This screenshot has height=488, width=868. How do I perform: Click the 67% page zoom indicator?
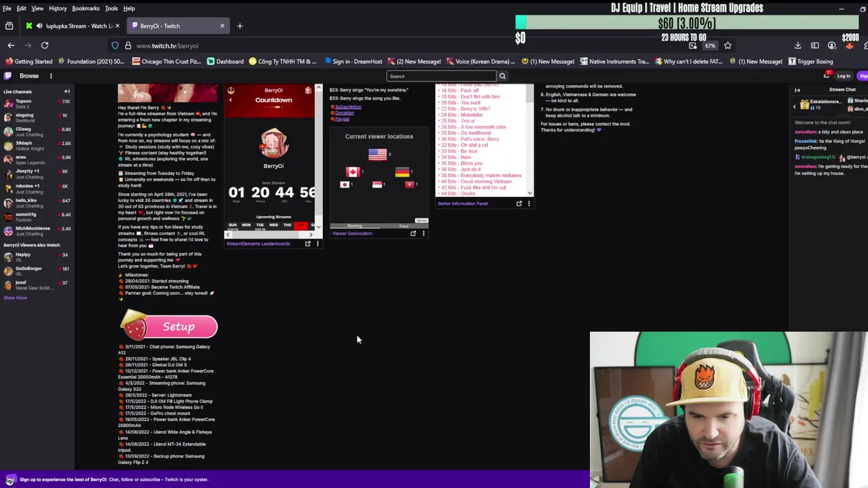pyautogui.click(x=710, y=45)
